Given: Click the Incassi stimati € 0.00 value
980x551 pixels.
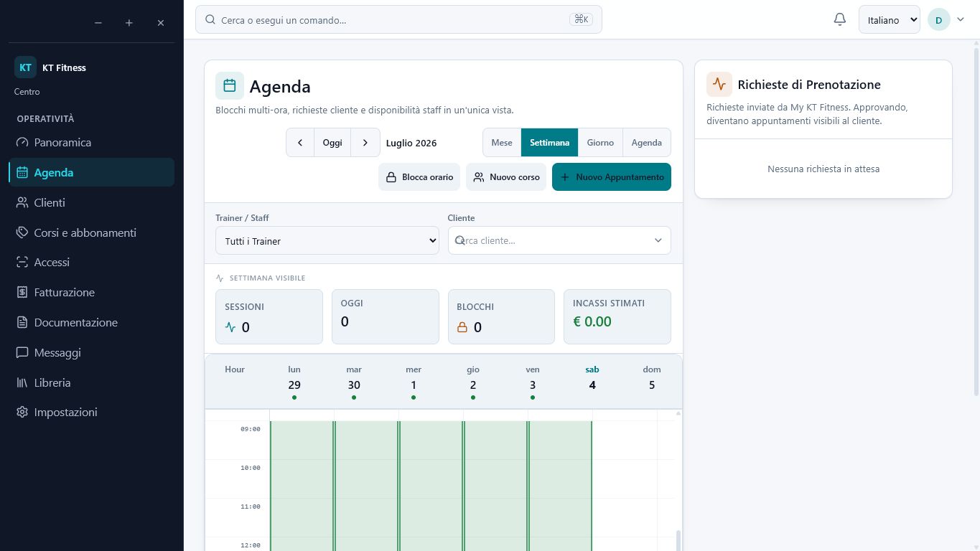Looking at the screenshot, I should point(592,322).
